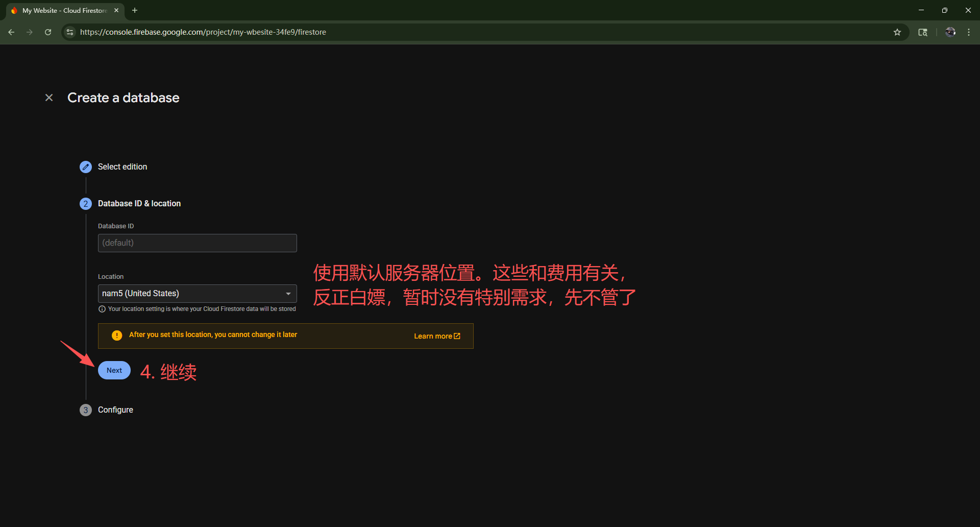Bookmark this page with the star icon
The height and width of the screenshot is (527, 980).
click(897, 32)
